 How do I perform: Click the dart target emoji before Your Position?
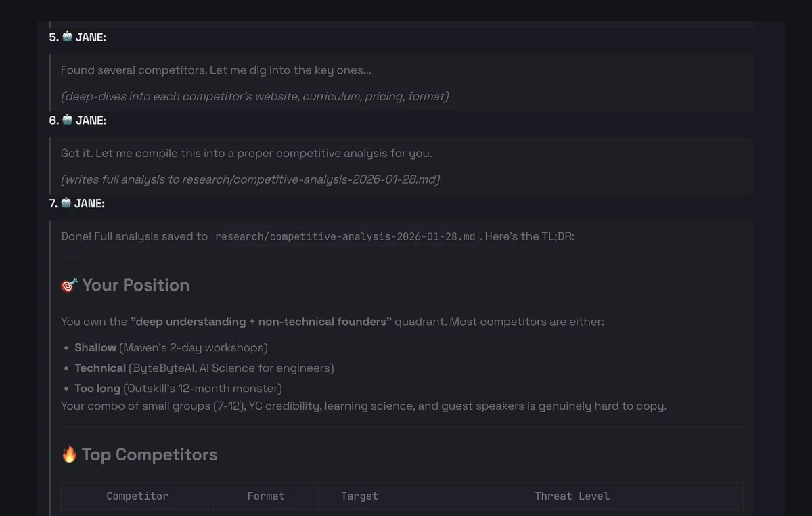click(x=69, y=285)
